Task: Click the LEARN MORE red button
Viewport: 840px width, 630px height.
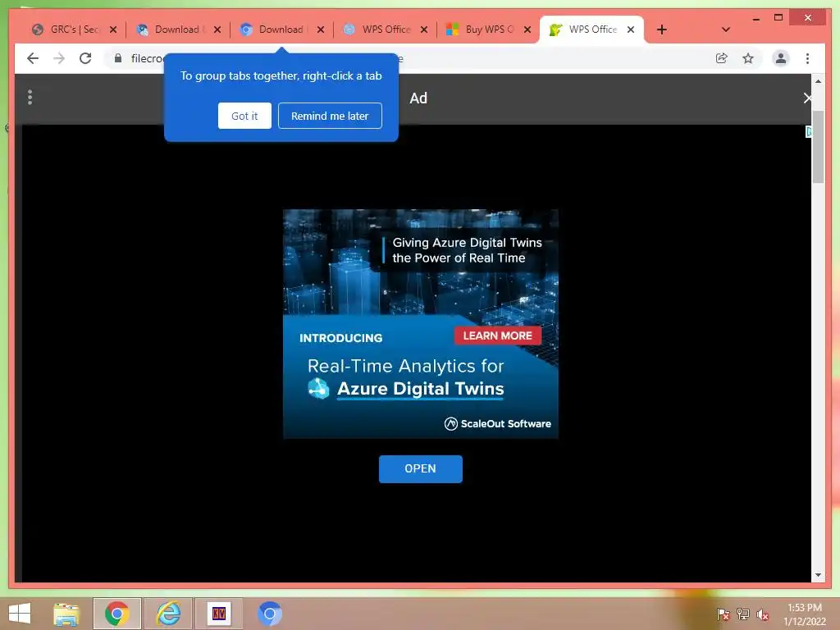Action: pos(498,336)
